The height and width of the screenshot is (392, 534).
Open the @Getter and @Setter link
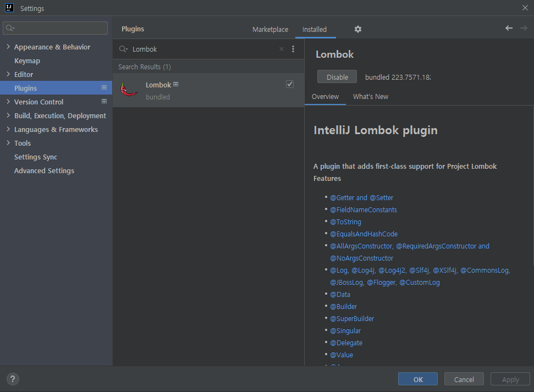(x=362, y=197)
